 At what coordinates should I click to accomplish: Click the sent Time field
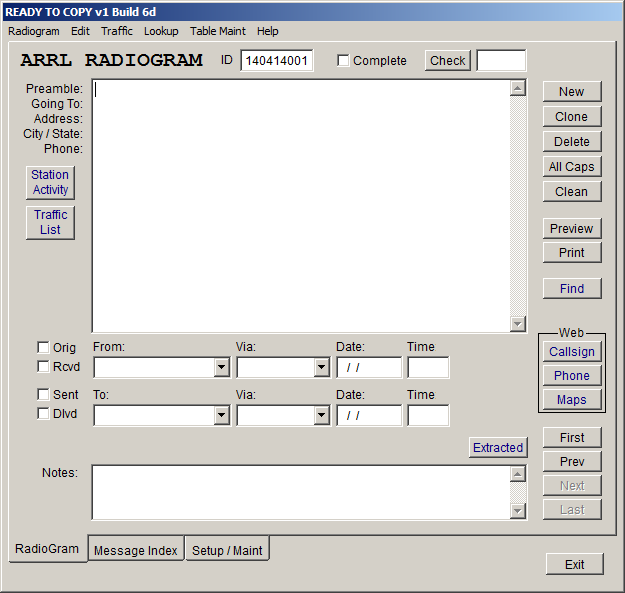[428, 416]
